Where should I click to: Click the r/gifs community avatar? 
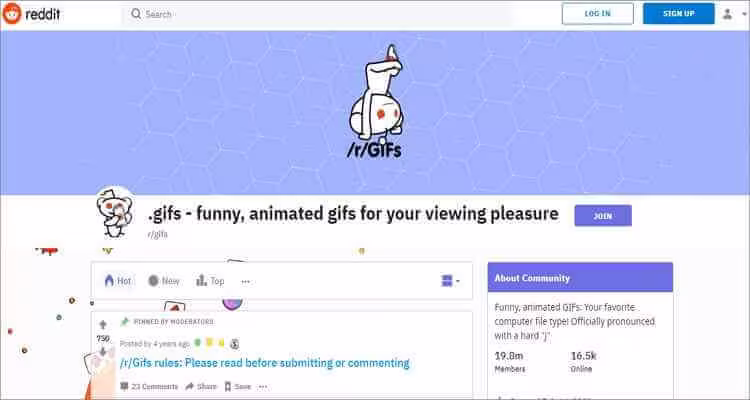tap(114, 213)
